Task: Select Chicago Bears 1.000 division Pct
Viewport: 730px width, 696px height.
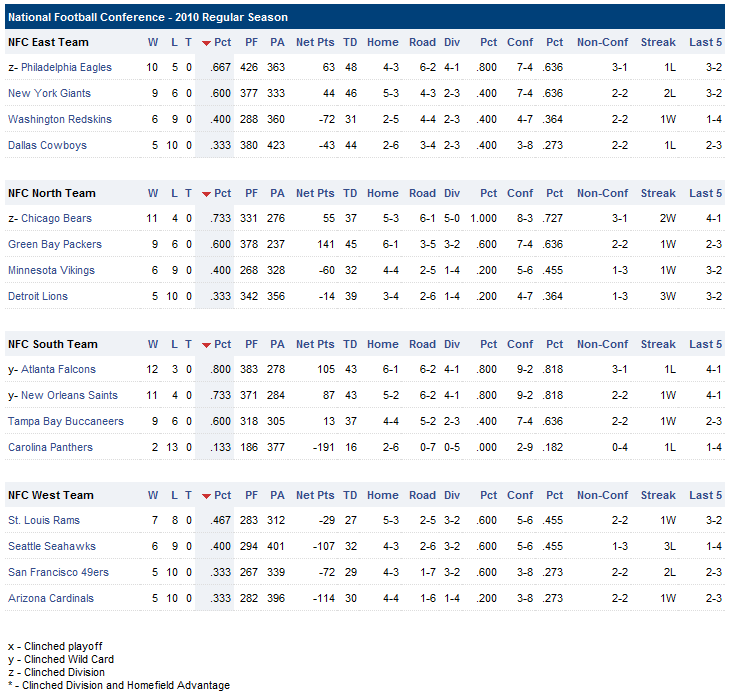Action: click(483, 218)
